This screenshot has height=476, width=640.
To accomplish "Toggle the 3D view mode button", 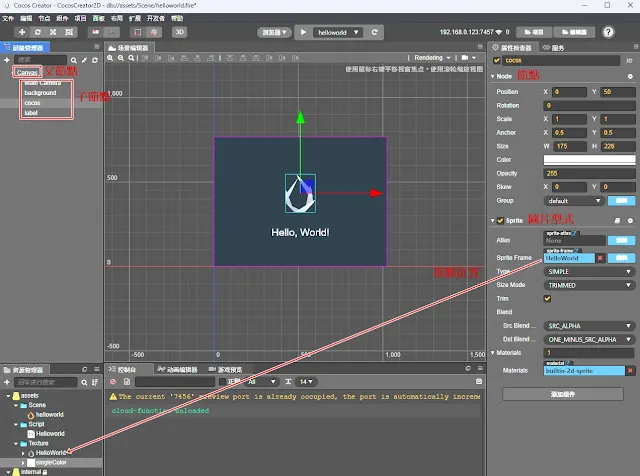I will [181, 32].
